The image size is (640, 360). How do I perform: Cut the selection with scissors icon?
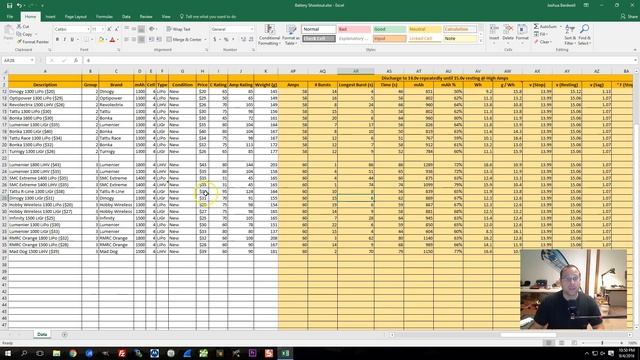click(23, 27)
